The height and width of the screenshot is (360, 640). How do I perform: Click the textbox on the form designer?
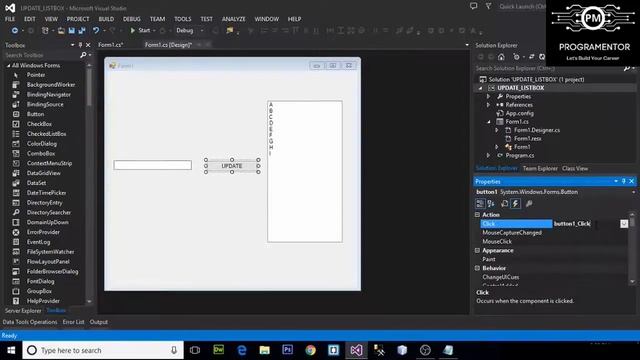click(x=153, y=165)
